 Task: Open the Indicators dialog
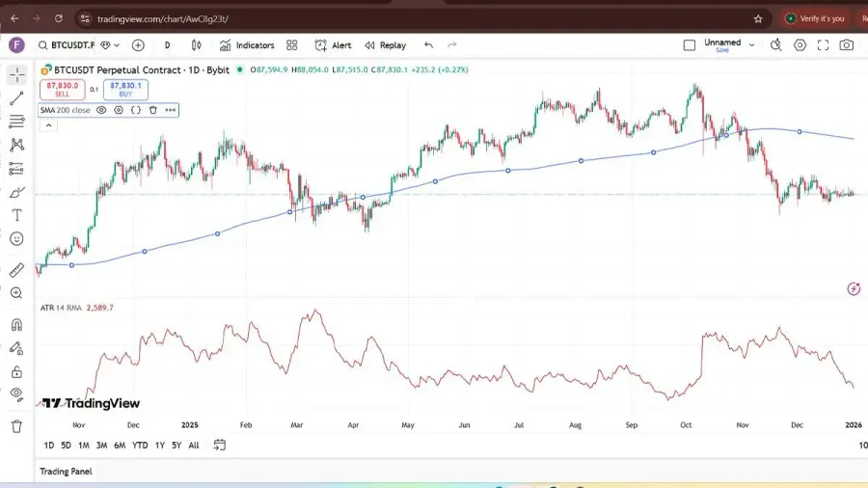click(247, 45)
